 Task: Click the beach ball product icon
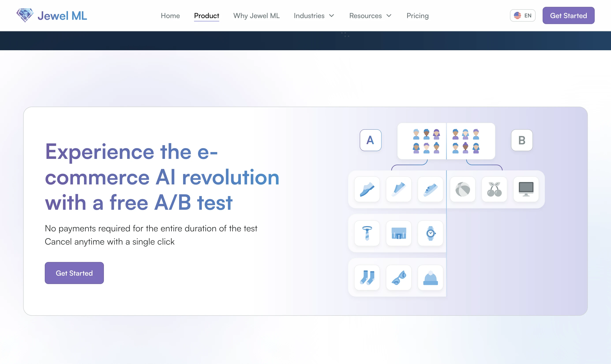463,189
